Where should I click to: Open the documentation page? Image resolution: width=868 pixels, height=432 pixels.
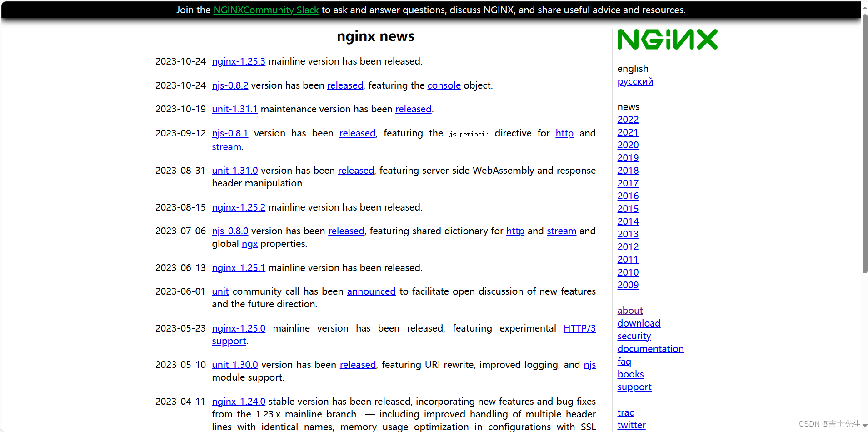click(x=650, y=349)
